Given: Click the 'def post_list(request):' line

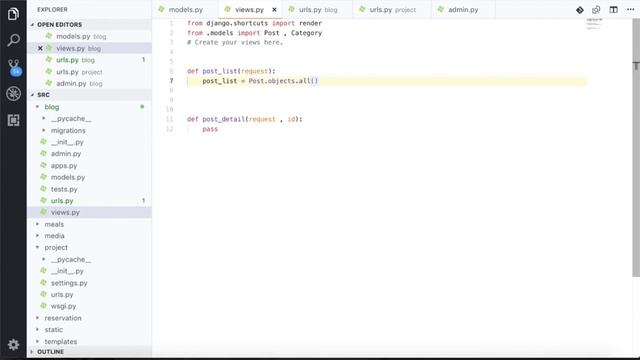Looking at the screenshot, I should coord(231,71).
